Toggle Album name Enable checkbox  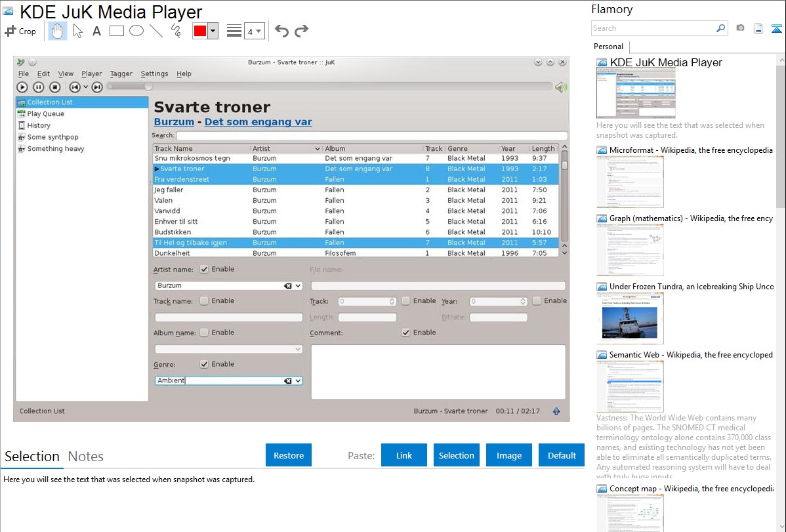(204, 333)
